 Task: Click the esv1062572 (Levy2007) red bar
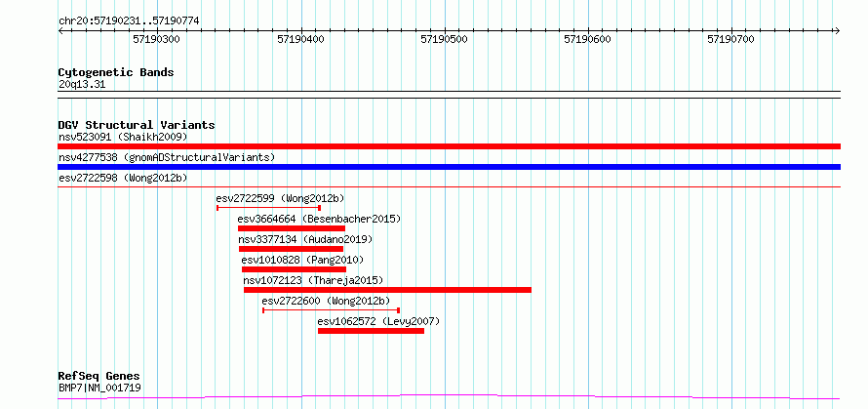click(x=371, y=331)
